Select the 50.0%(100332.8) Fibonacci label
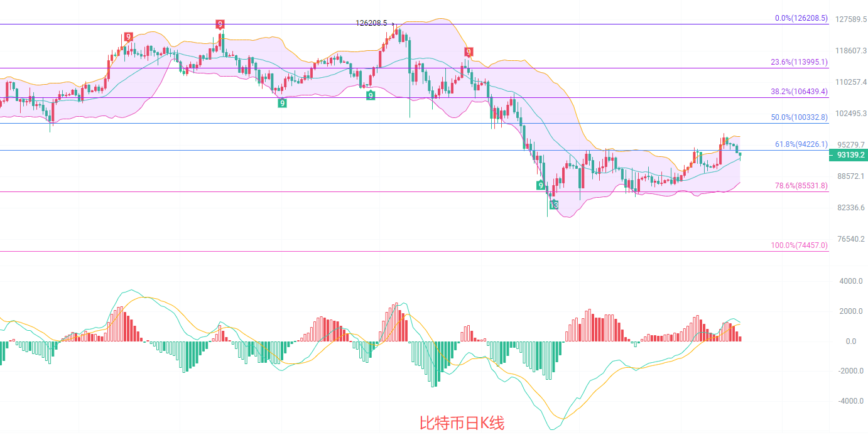The height and width of the screenshot is (435, 868). click(799, 117)
